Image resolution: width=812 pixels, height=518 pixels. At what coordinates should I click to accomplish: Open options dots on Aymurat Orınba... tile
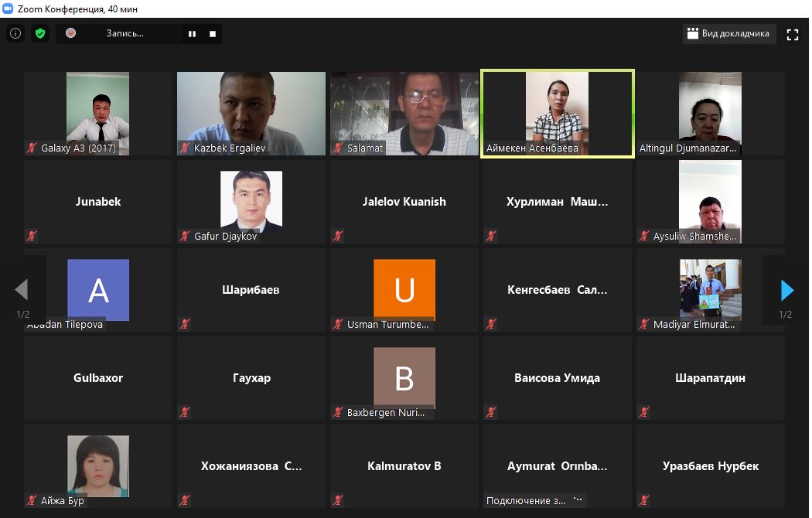click(x=578, y=499)
